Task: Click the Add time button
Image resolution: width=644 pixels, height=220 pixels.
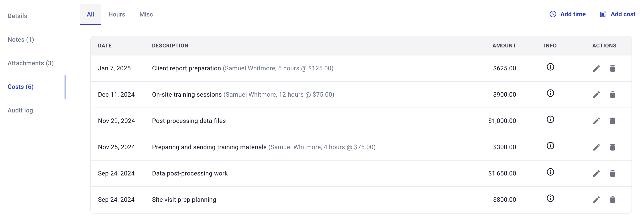Action: [x=567, y=14]
